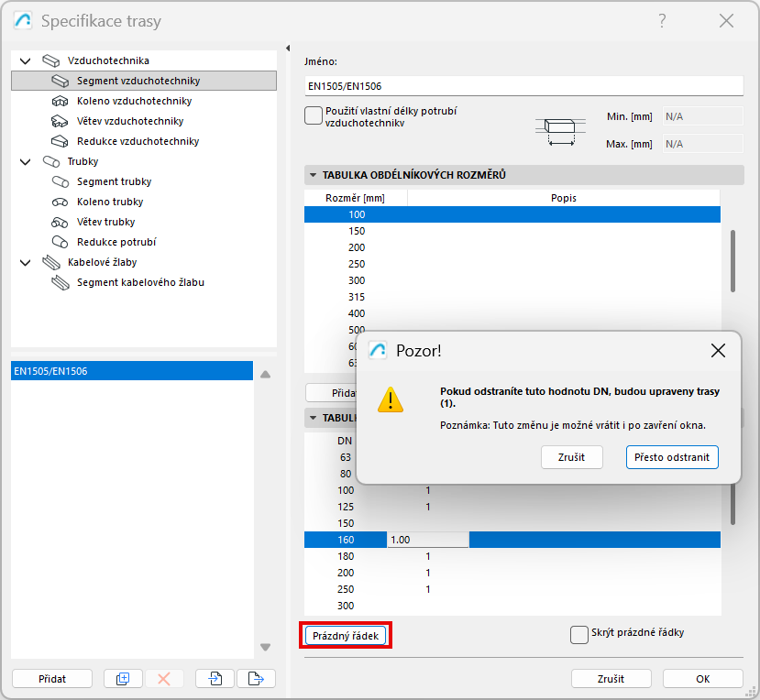Screen dimensions: 760x700
Task: Click the Redukce vzduchotechniky reducer icon
Action: pos(61,141)
